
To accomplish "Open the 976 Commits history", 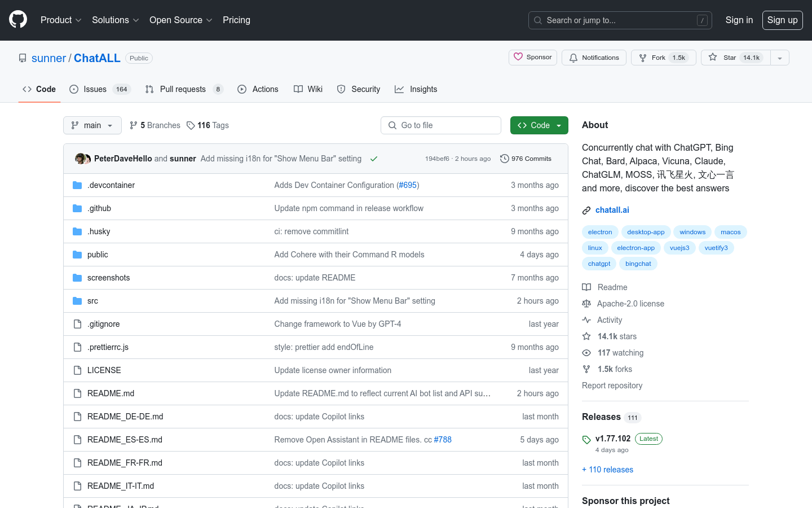I will coord(526,159).
